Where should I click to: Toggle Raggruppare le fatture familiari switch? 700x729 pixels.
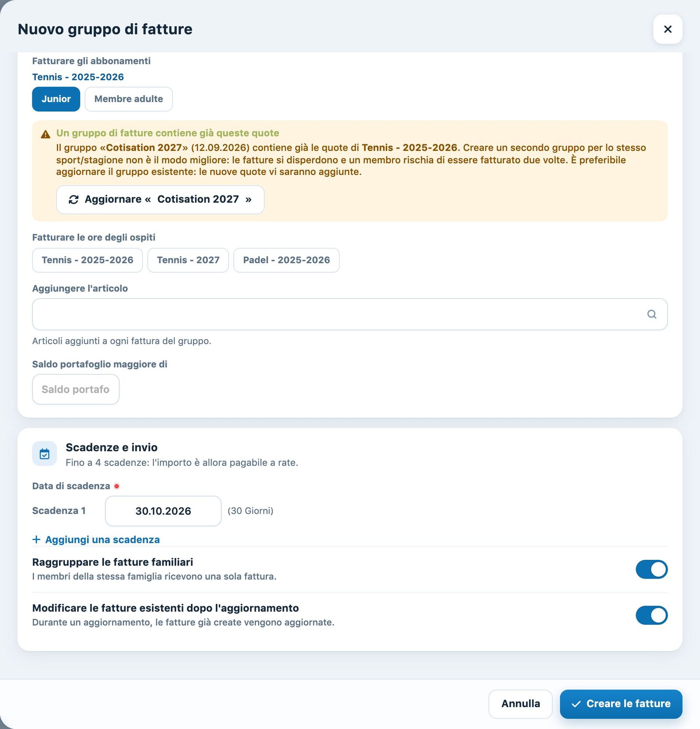651,569
